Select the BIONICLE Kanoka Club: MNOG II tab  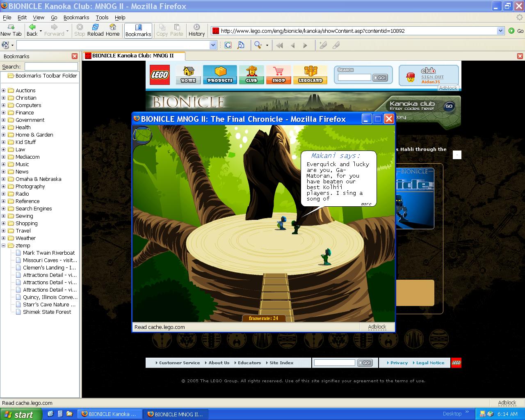click(x=134, y=56)
